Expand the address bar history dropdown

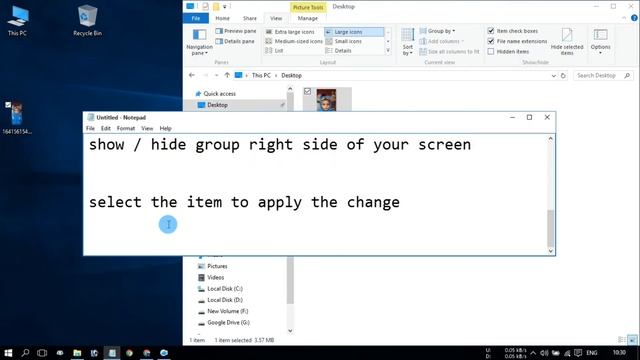553,76
